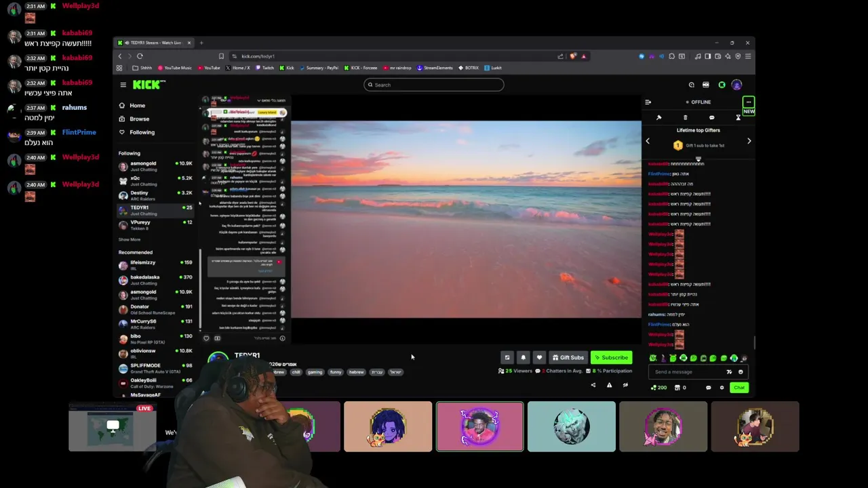
Task: Click the Gift Subs button
Action: (568, 358)
